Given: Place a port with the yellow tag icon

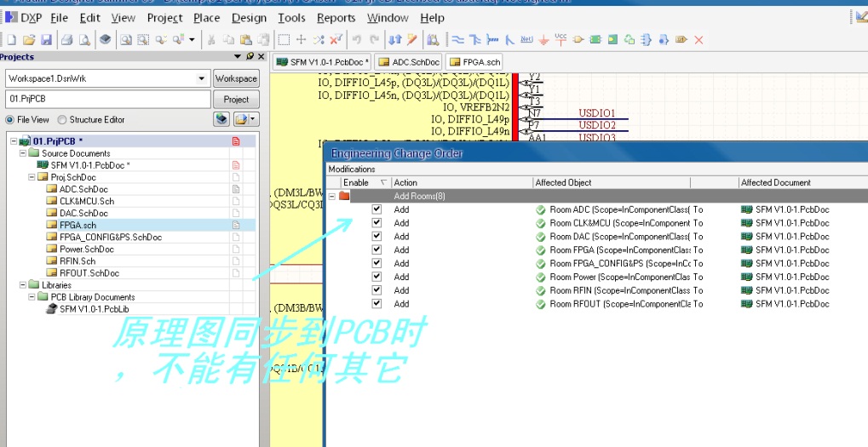Looking at the screenshot, I should pyautogui.click(x=681, y=40).
